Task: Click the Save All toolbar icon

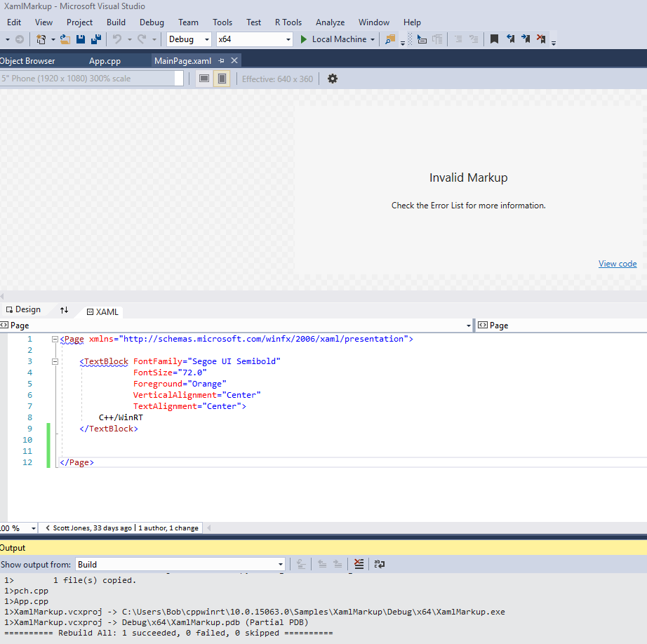Action: click(95, 39)
